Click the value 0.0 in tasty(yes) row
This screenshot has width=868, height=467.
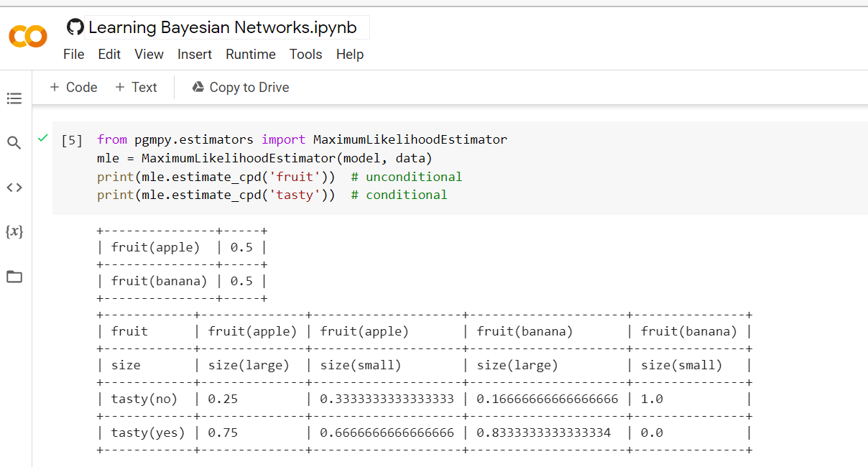652,433
